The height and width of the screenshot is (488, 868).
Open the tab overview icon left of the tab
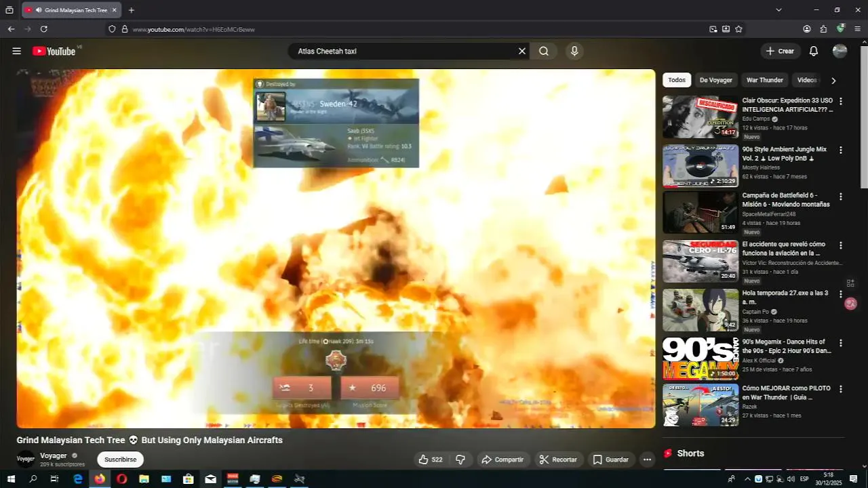[x=9, y=10]
